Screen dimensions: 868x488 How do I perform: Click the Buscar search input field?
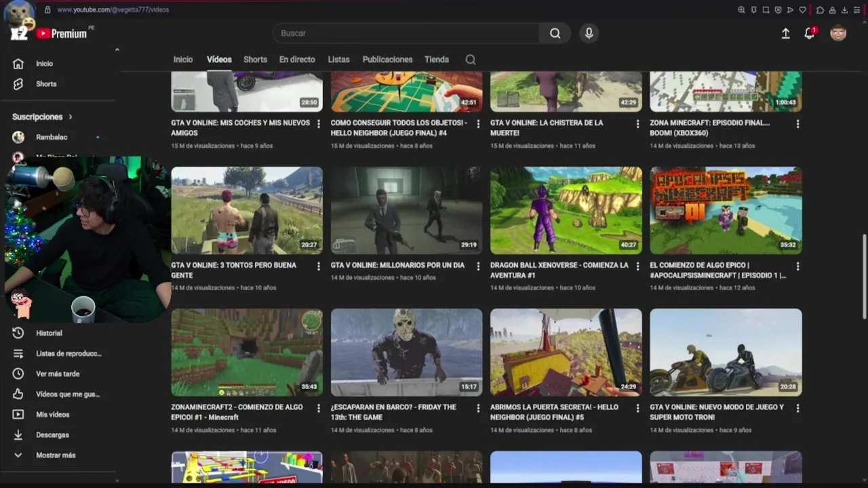click(406, 33)
